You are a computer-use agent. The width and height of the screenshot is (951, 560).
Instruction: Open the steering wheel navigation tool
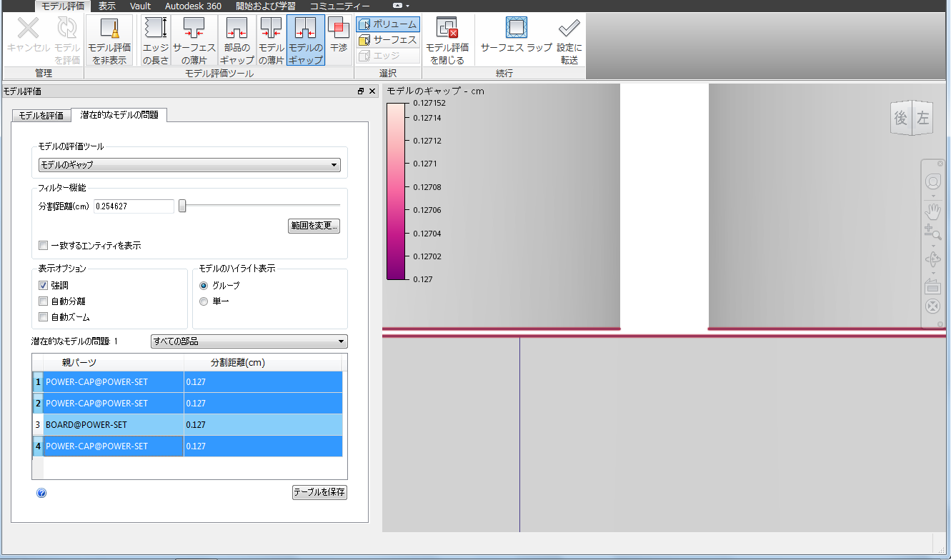[x=932, y=181]
